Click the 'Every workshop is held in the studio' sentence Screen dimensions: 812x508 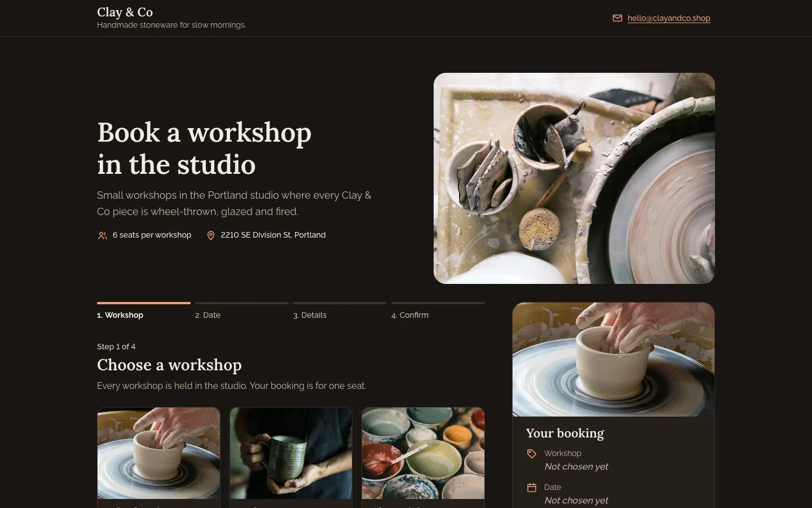tap(232, 386)
